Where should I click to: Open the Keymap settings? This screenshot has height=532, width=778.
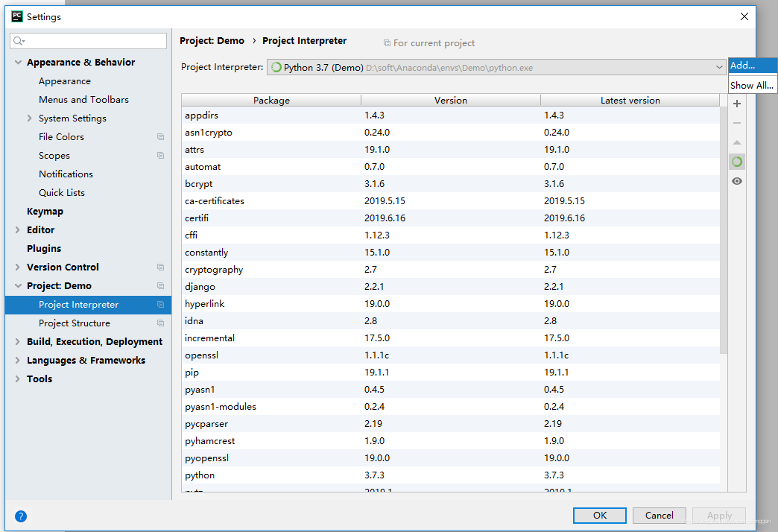coord(45,212)
